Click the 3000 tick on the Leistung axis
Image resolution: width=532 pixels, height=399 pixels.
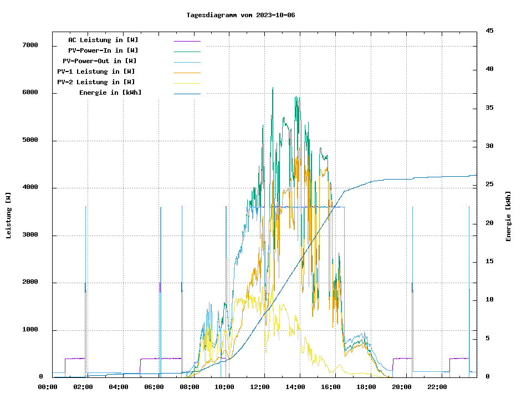tap(30, 235)
